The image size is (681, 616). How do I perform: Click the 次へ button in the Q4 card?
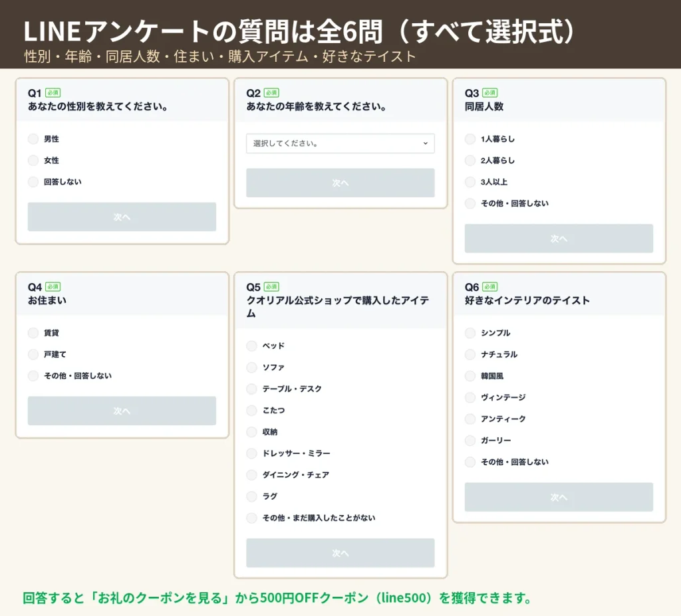tap(122, 411)
